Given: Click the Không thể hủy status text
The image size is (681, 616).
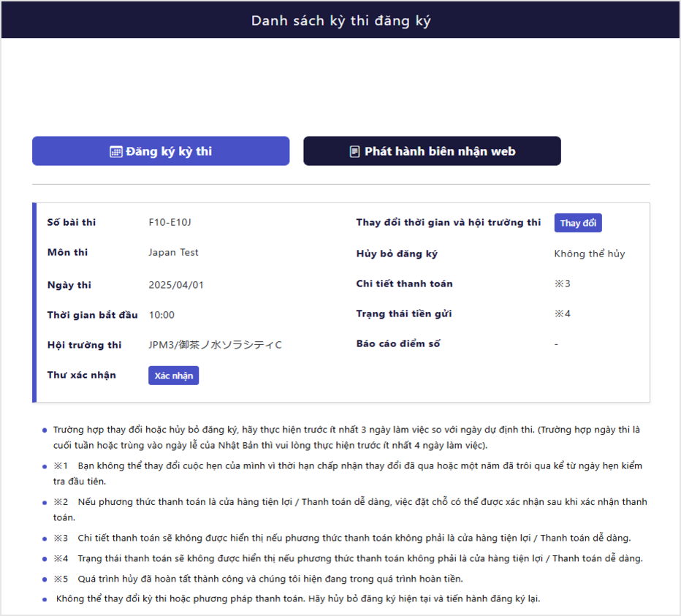Looking at the screenshot, I should (589, 254).
